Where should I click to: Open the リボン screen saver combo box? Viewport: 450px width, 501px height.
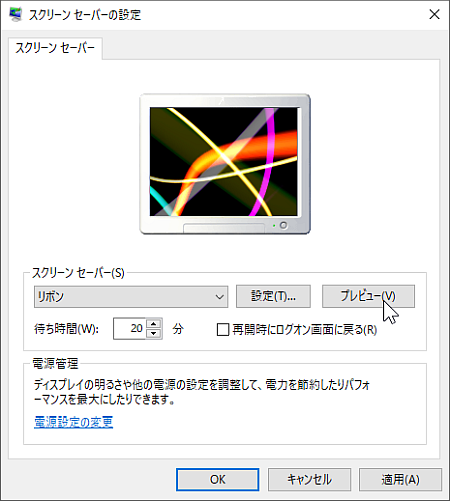coord(131,296)
